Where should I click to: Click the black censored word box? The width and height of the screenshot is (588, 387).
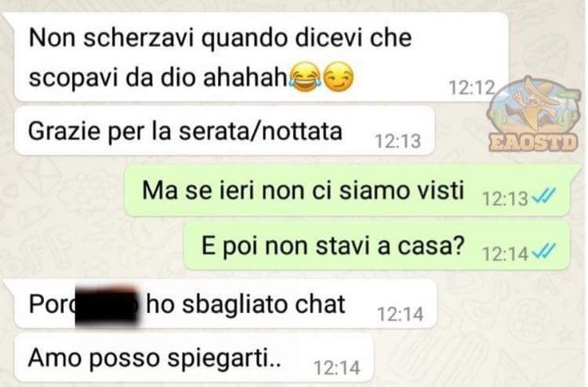click(x=106, y=306)
